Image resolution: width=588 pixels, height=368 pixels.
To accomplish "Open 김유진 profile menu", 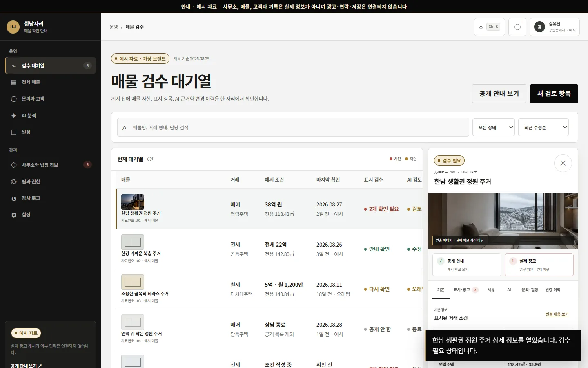I will coord(555,27).
